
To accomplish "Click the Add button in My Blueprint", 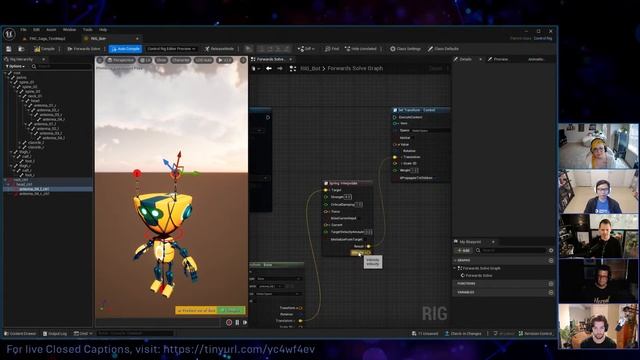I will click(463, 250).
